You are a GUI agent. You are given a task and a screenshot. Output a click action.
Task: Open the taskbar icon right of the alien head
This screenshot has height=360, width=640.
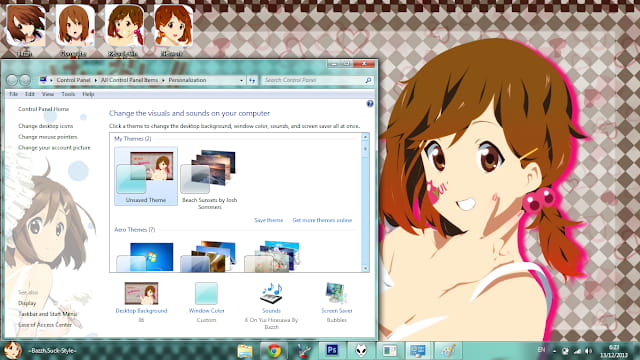pyautogui.click(x=389, y=351)
